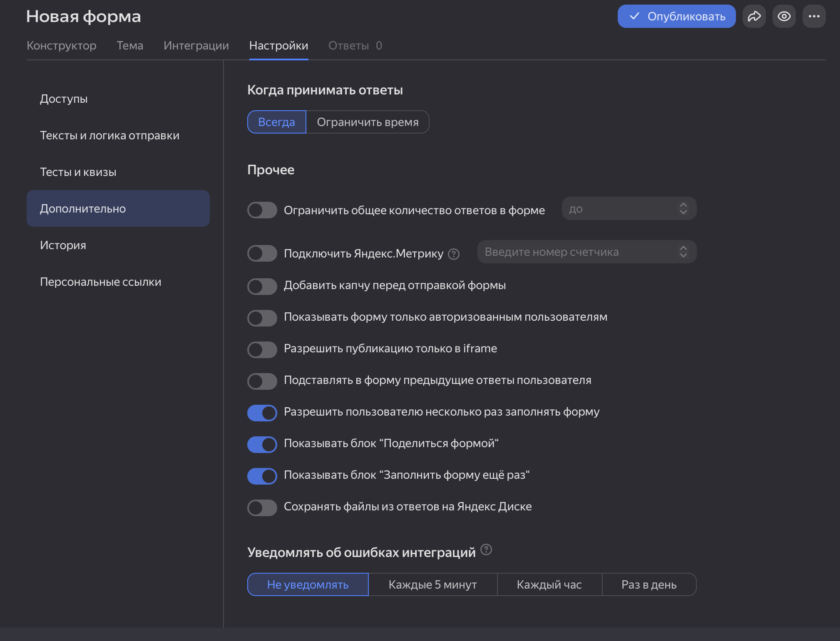Open the Интеграции tab
The height and width of the screenshot is (641, 840).
point(196,45)
